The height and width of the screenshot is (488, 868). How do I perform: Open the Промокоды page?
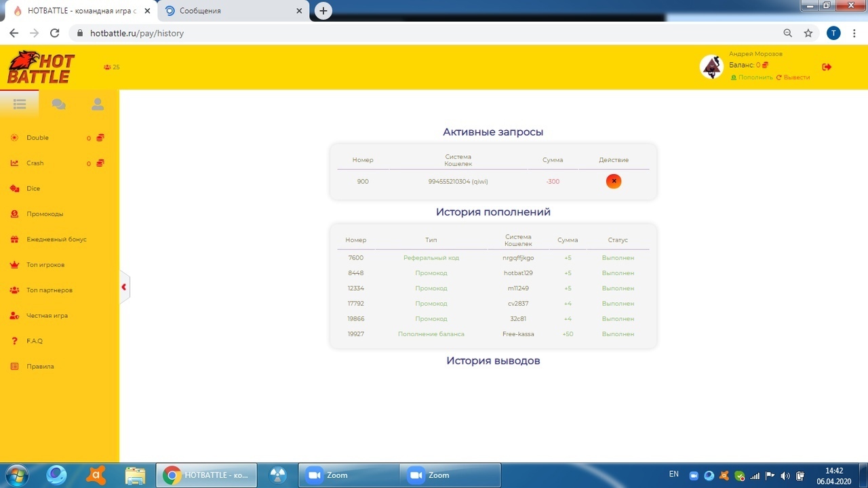click(x=45, y=214)
